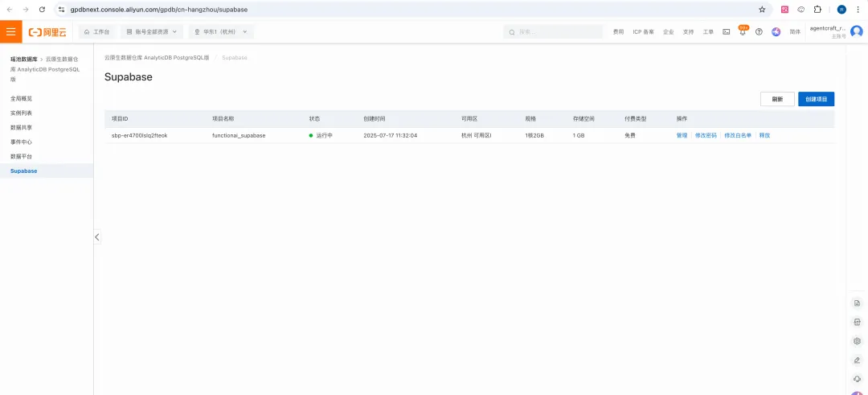Click the cloud extension icon in browser toolbar

801,10
